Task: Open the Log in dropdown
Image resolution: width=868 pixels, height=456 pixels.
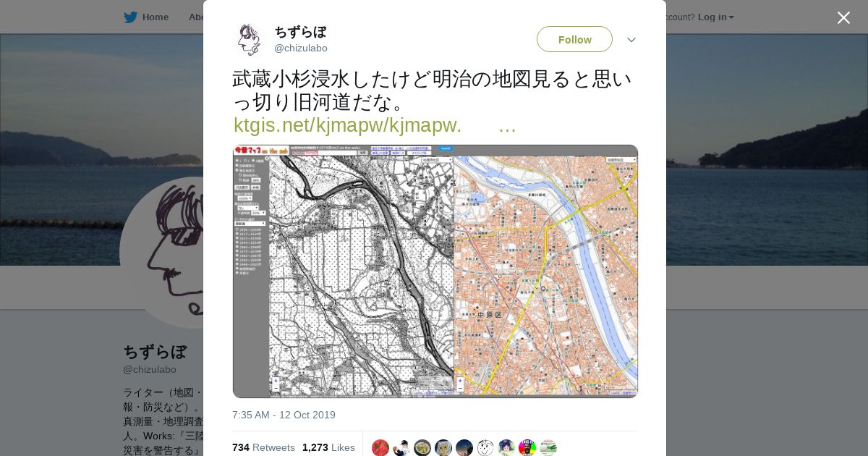Action: click(716, 17)
